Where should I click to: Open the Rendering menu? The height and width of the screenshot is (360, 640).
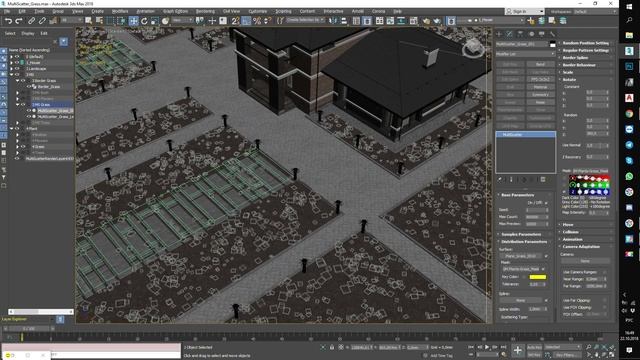pos(205,11)
